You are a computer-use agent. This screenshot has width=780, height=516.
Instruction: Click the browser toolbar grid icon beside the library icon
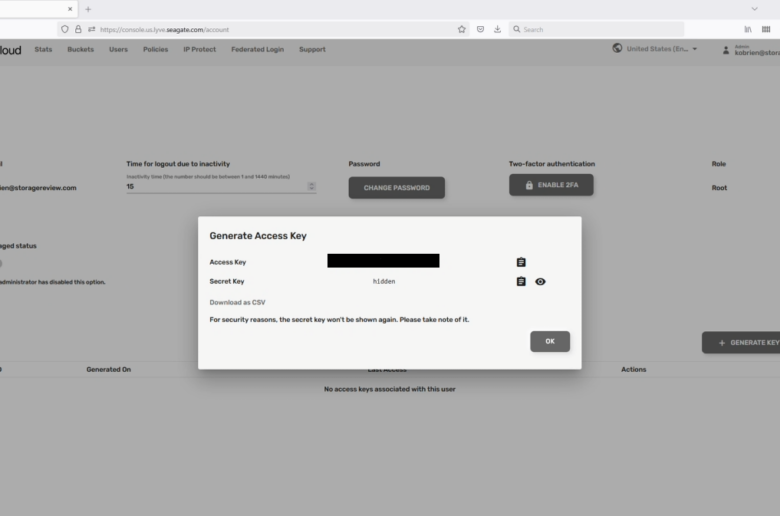coord(766,29)
